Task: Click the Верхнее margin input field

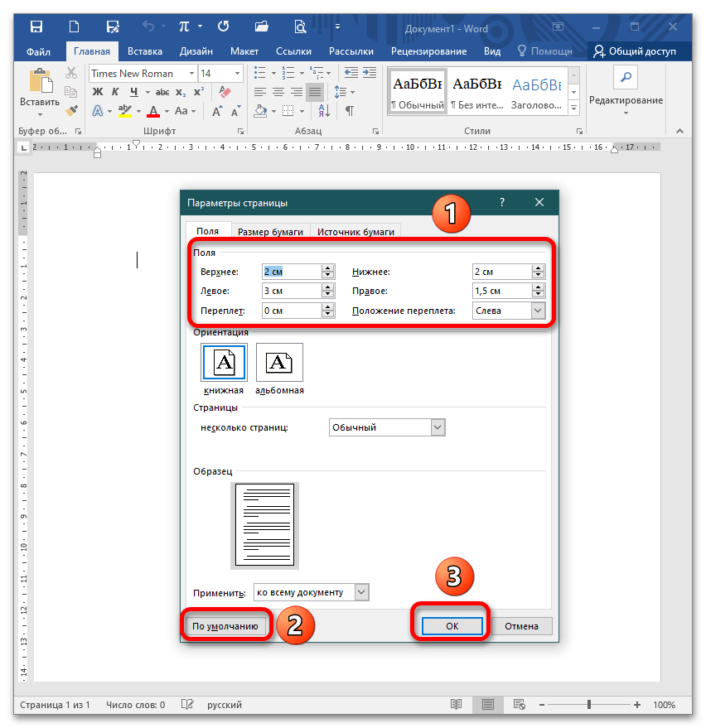Action: coord(292,272)
